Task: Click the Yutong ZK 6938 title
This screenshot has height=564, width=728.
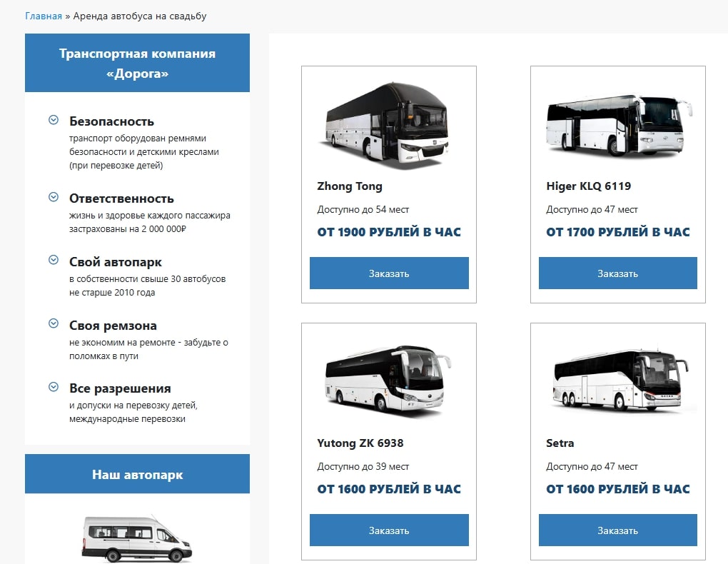Action: point(360,443)
